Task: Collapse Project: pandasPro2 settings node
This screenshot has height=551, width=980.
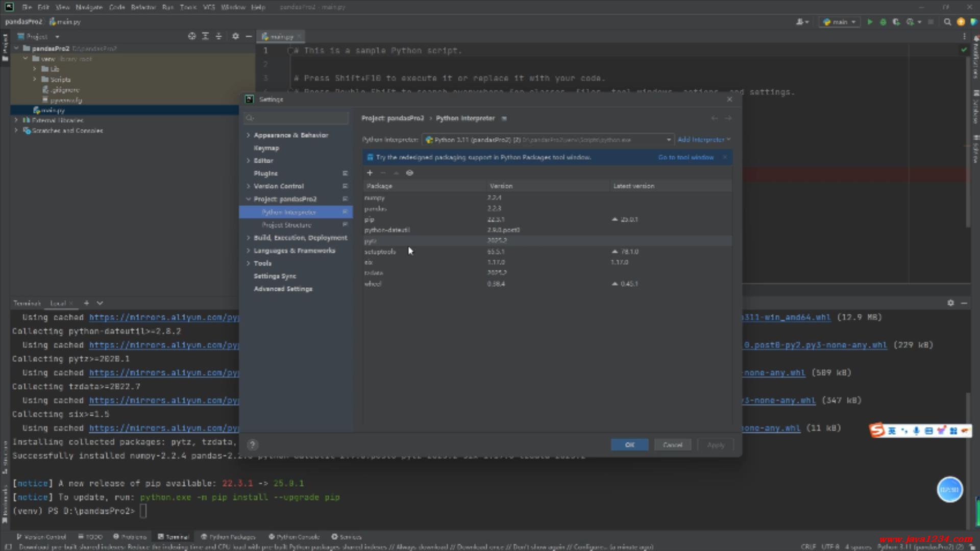Action: tap(249, 199)
